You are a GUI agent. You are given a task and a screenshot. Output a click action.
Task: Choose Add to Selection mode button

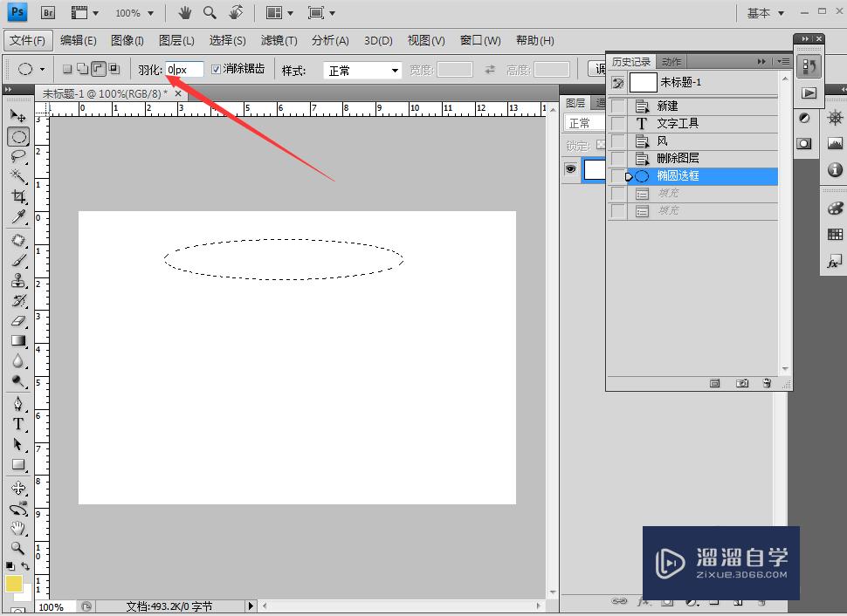83,69
